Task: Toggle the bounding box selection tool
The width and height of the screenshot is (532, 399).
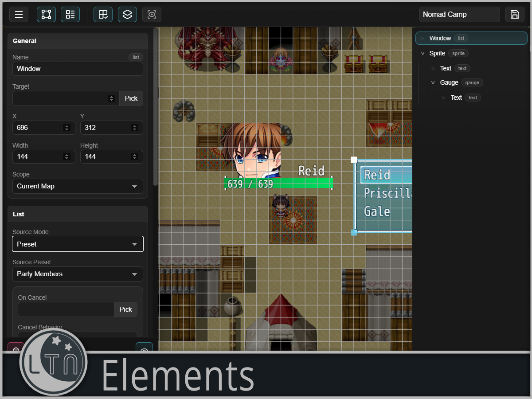Action: point(46,15)
